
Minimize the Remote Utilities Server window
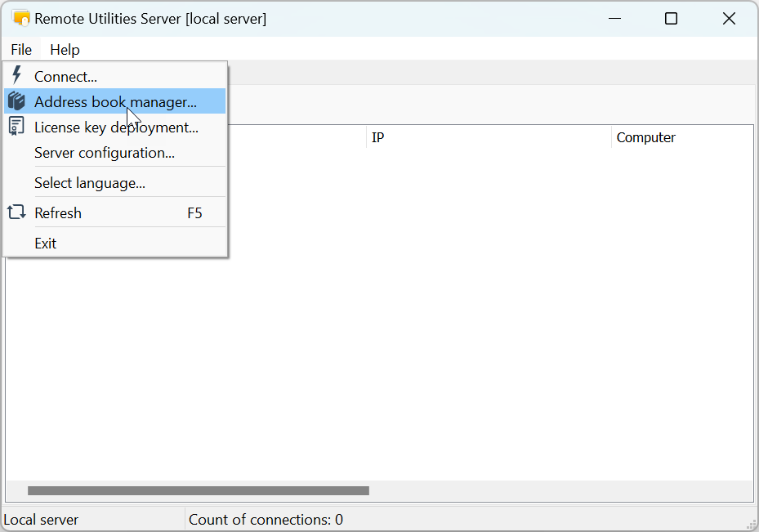(x=613, y=18)
